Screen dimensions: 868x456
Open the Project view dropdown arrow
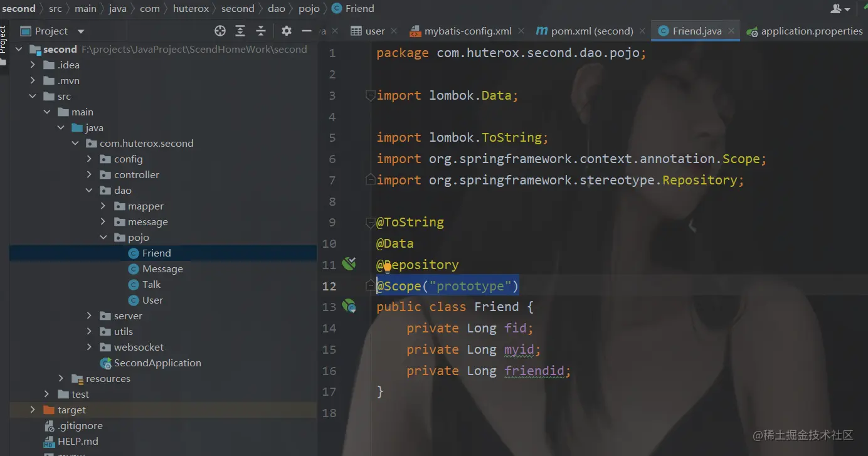[x=80, y=31]
